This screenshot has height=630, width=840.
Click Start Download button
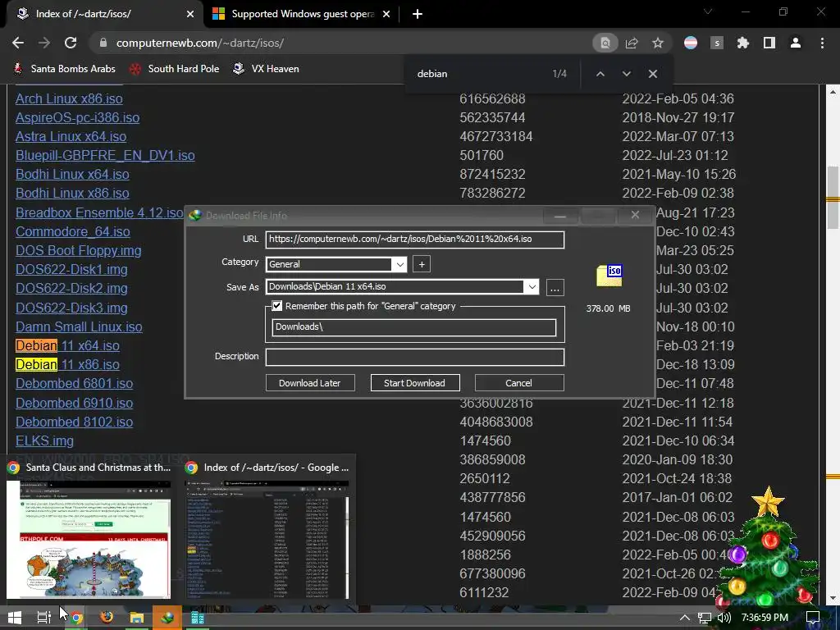point(414,383)
